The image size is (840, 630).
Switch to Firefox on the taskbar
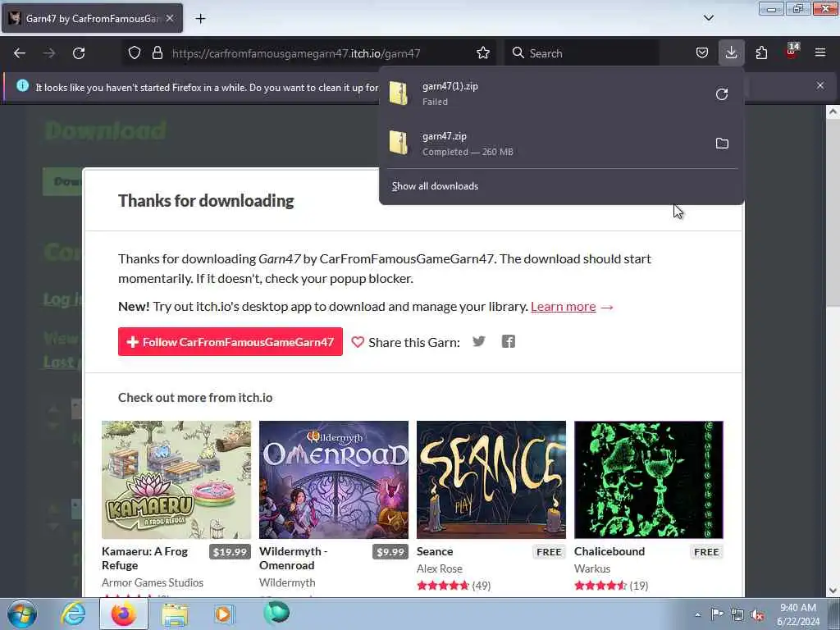click(124, 614)
